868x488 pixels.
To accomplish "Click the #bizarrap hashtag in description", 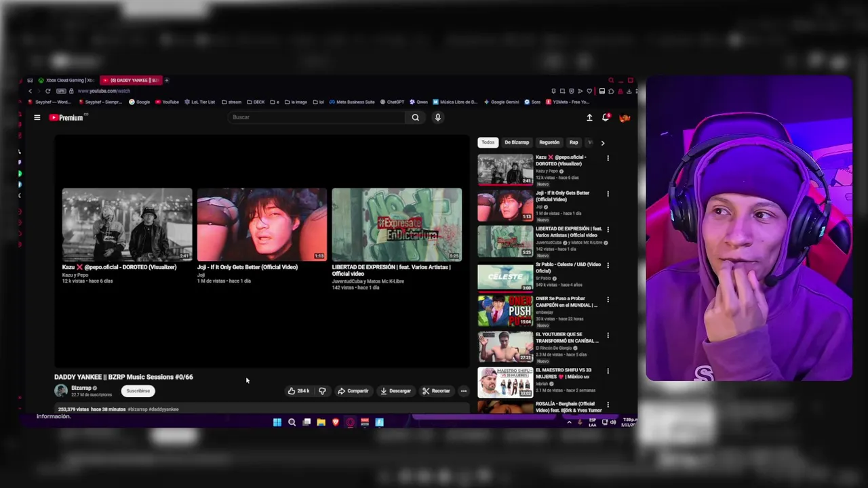I will point(137,409).
